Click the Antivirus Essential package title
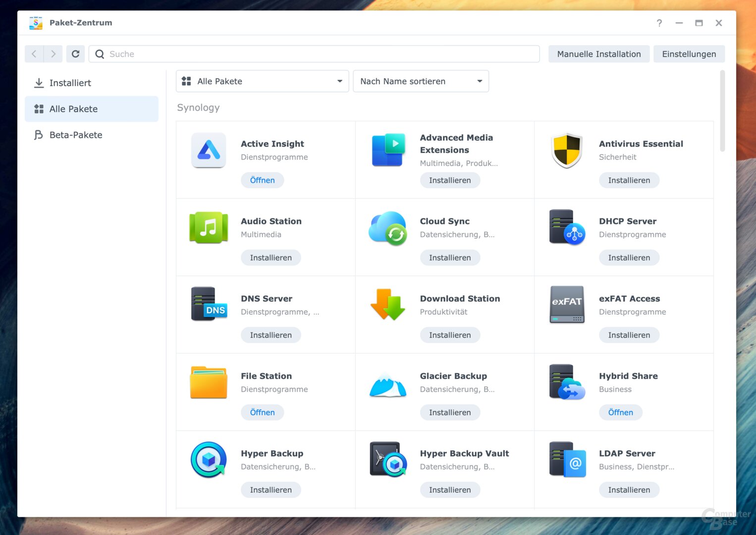Image resolution: width=756 pixels, height=535 pixels. (641, 144)
